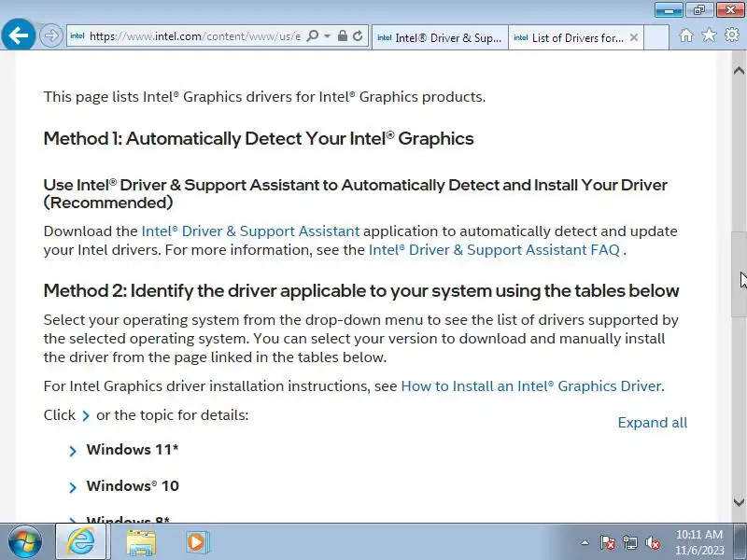Screen dimensions: 747x560
Task: Click the Windows 11* topic heading
Action: click(x=133, y=450)
